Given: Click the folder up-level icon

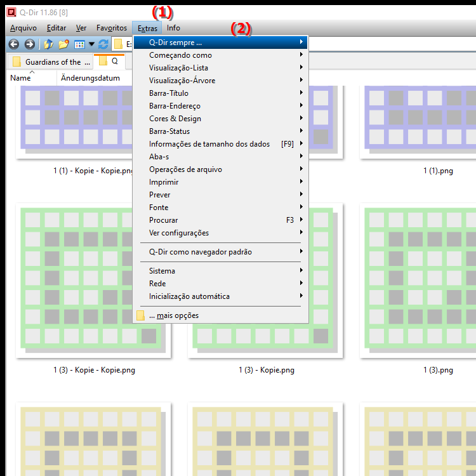Looking at the screenshot, I should click(x=48, y=44).
